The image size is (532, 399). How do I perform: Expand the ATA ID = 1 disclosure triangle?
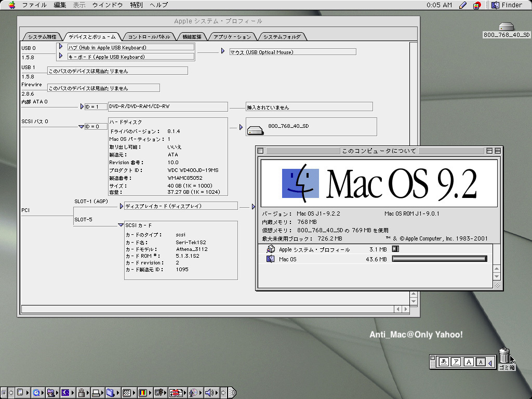82,107
